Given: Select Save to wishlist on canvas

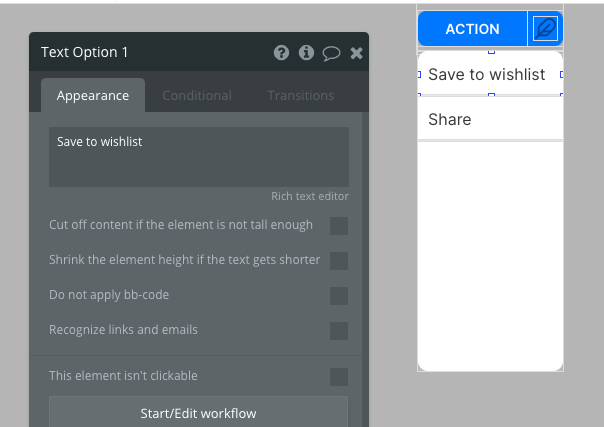Looking at the screenshot, I should point(487,74).
